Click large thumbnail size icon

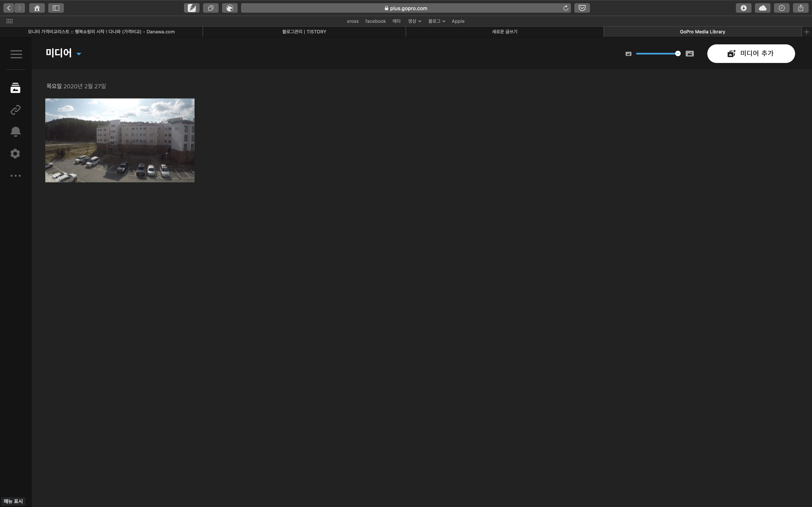tap(690, 54)
